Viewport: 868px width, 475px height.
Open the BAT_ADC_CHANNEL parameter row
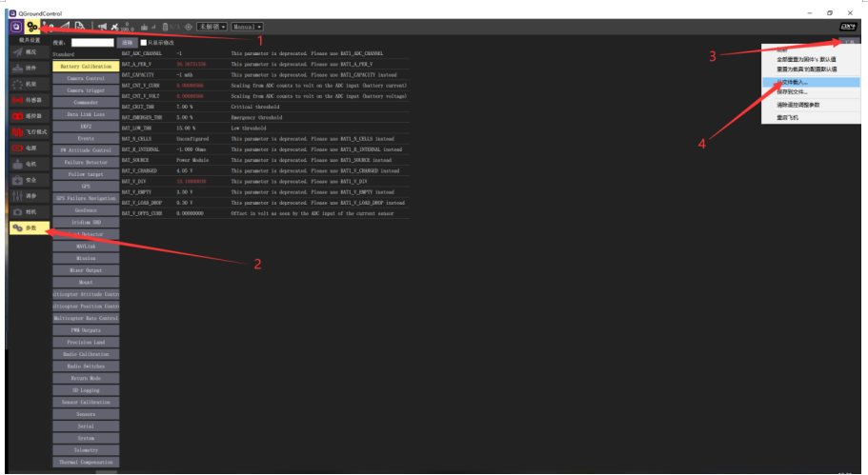click(x=265, y=53)
